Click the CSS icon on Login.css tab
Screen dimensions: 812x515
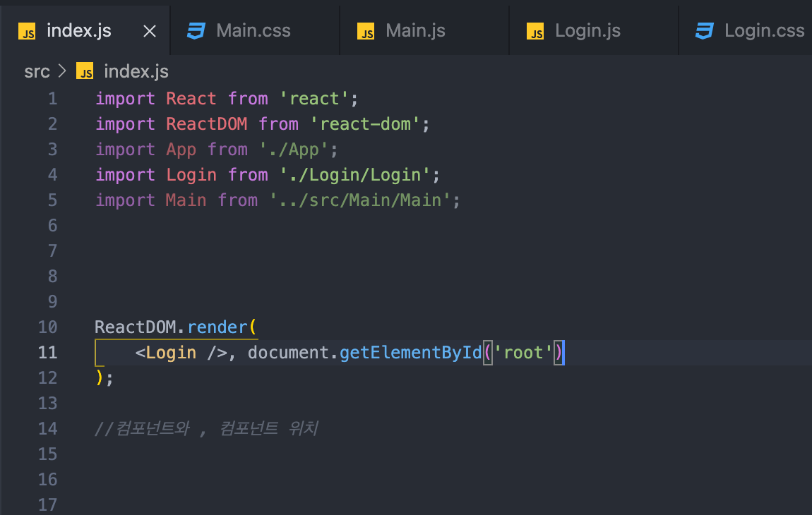(704, 31)
